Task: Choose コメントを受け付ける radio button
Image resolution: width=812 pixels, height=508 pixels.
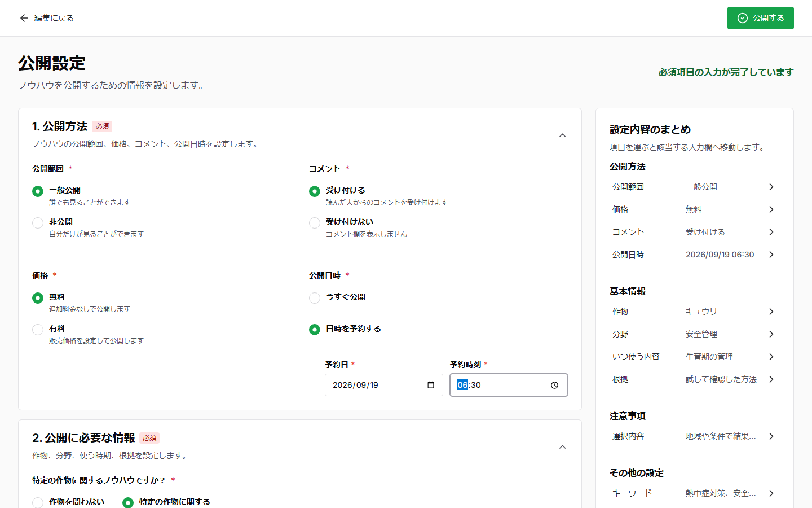Action: [x=315, y=191]
